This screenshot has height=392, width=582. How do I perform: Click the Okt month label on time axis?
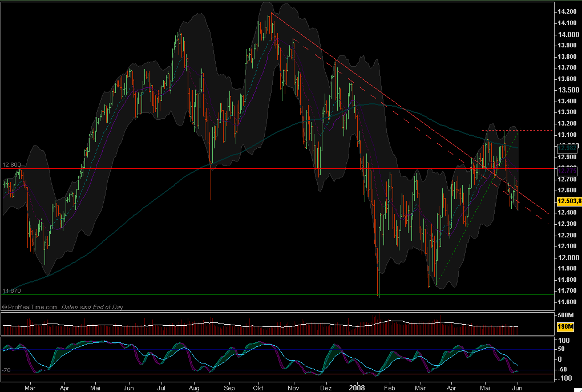tap(258, 388)
